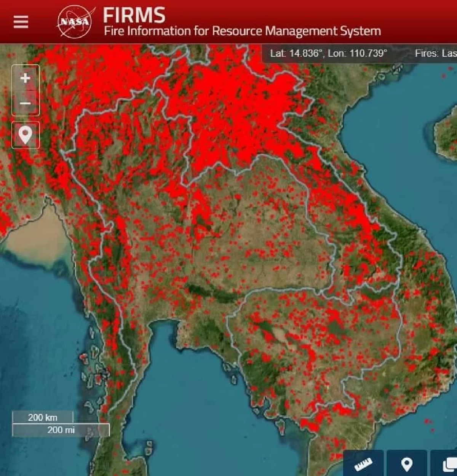Click the 200 km scale bar
This screenshot has width=457, height=476.
[43, 417]
